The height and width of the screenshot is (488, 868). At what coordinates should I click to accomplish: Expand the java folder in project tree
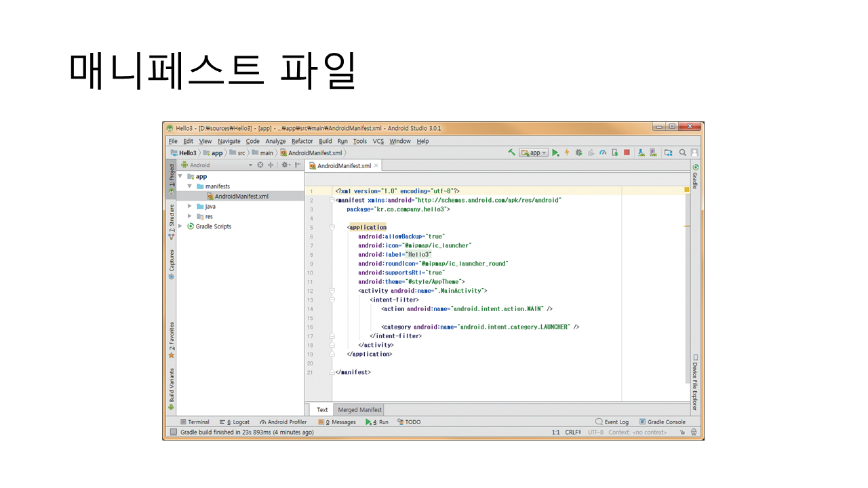click(x=190, y=206)
